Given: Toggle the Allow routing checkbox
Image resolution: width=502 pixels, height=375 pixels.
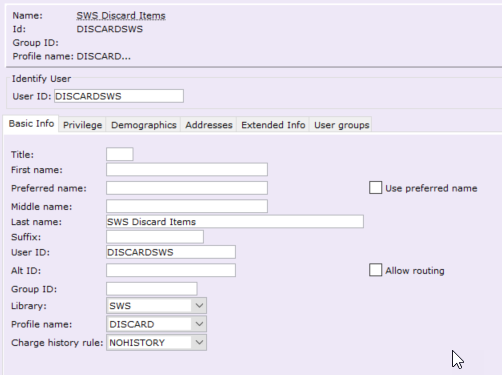Looking at the screenshot, I should (375, 270).
